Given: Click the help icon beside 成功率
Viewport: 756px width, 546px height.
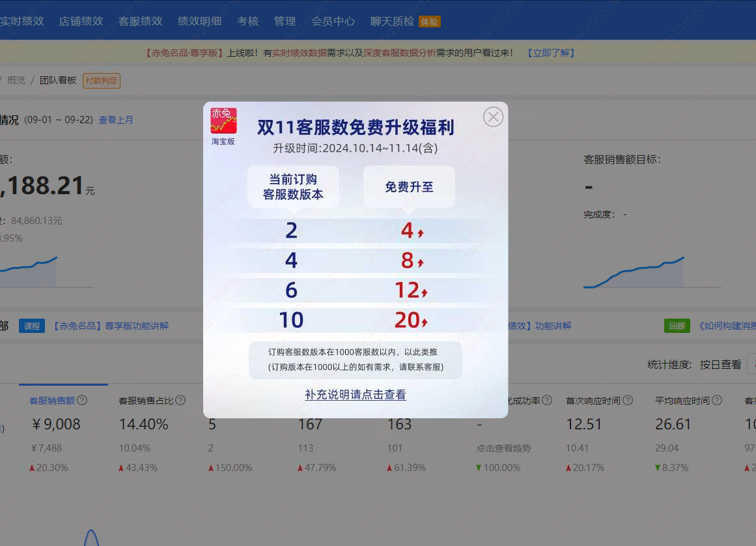Looking at the screenshot, I should pos(547,400).
